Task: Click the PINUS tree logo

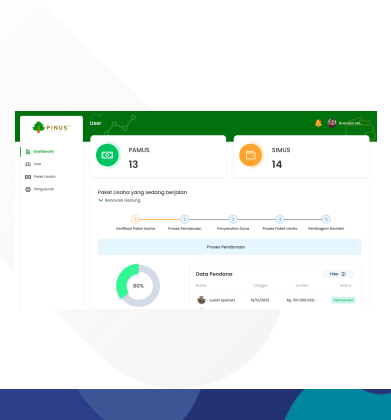Action: (38, 127)
